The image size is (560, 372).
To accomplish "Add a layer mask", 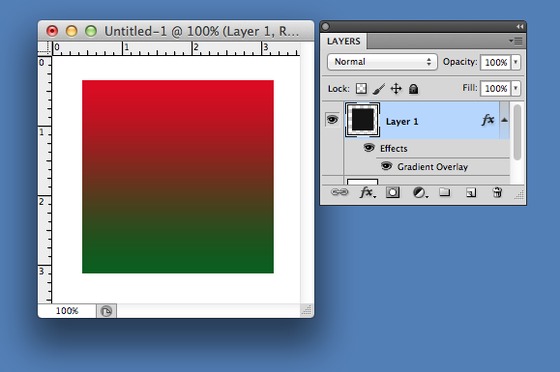I will point(392,193).
